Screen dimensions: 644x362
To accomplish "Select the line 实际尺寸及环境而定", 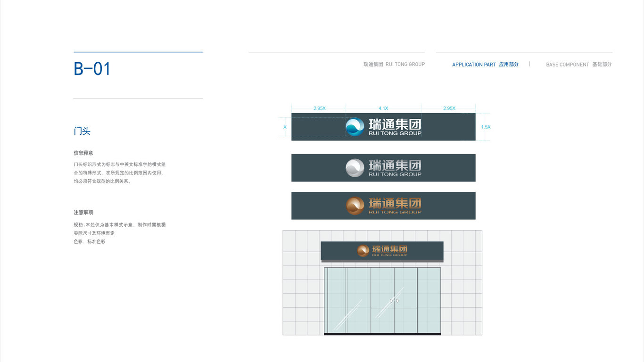I will pyautogui.click(x=94, y=233).
